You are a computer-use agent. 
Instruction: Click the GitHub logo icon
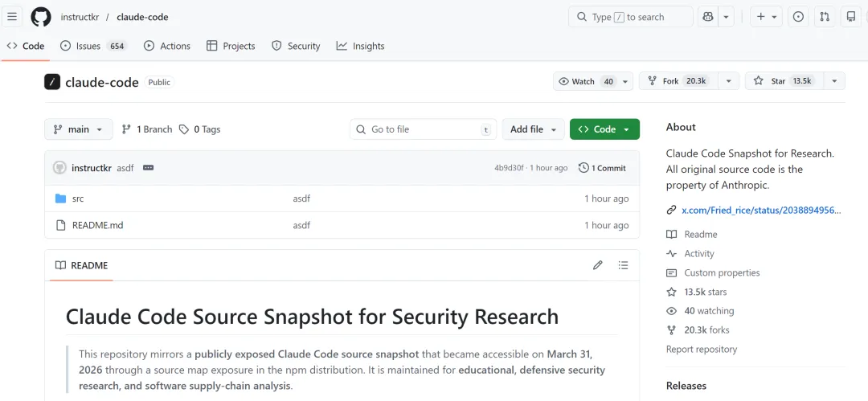[41, 17]
